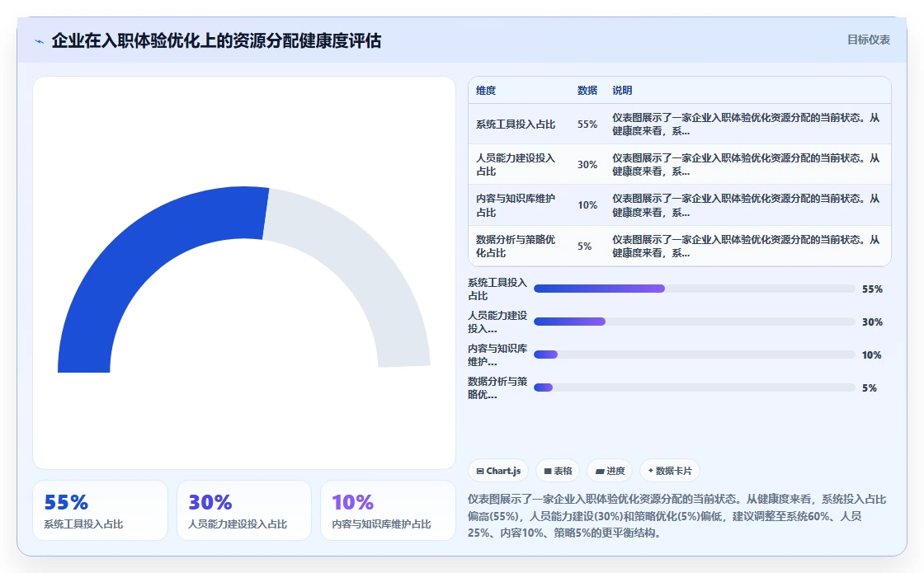Click the 系统工具投入占比 progress bar
This screenshot has height=573, width=924.
[x=694, y=289]
